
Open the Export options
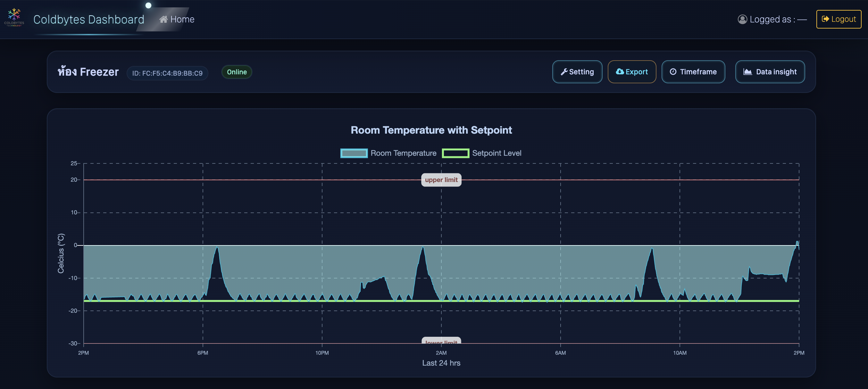tap(632, 72)
